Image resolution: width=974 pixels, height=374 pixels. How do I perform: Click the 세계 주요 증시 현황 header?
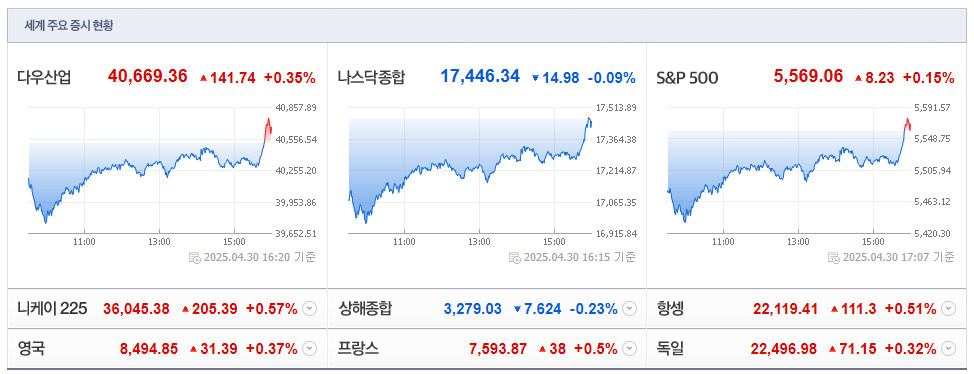click(x=69, y=26)
